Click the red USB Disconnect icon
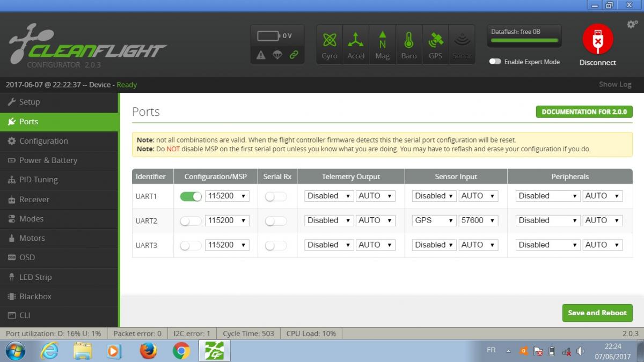 (x=597, y=40)
